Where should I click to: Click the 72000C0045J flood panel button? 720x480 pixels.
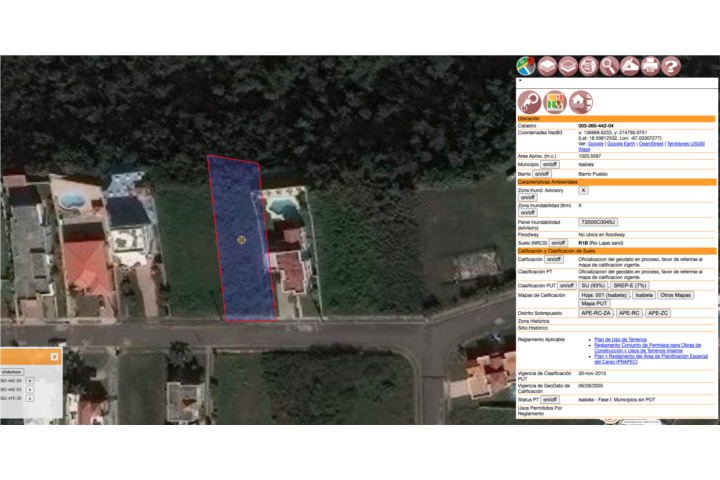coord(599,222)
